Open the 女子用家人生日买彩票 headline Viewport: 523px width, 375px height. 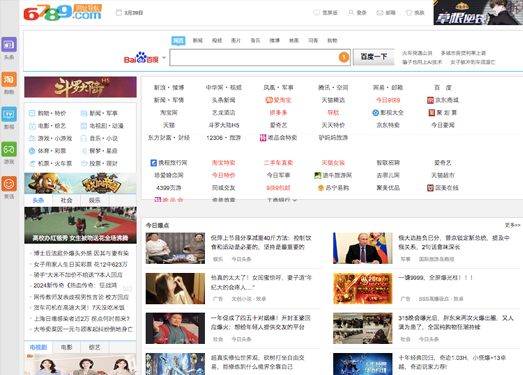click(x=80, y=264)
